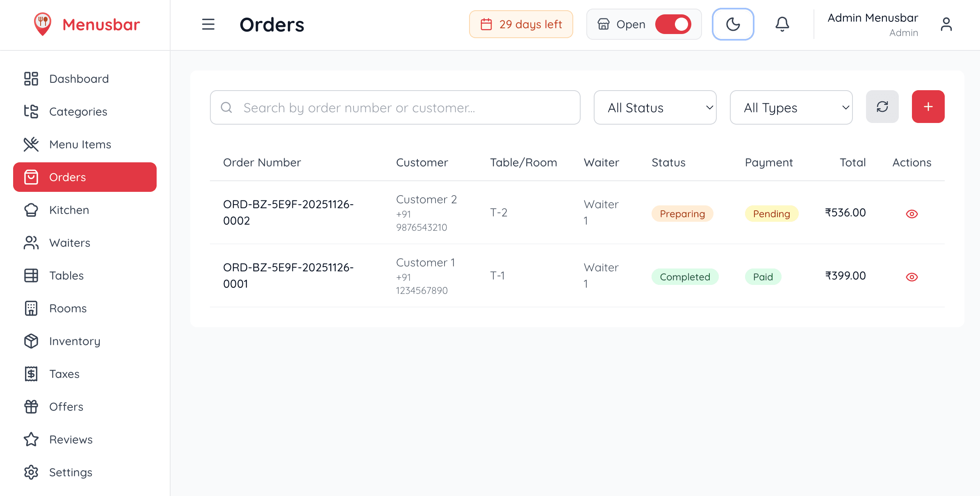Image resolution: width=980 pixels, height=496 pixels.
Task: Open the search magnifier in orders search bar
Action: [227, 107]
